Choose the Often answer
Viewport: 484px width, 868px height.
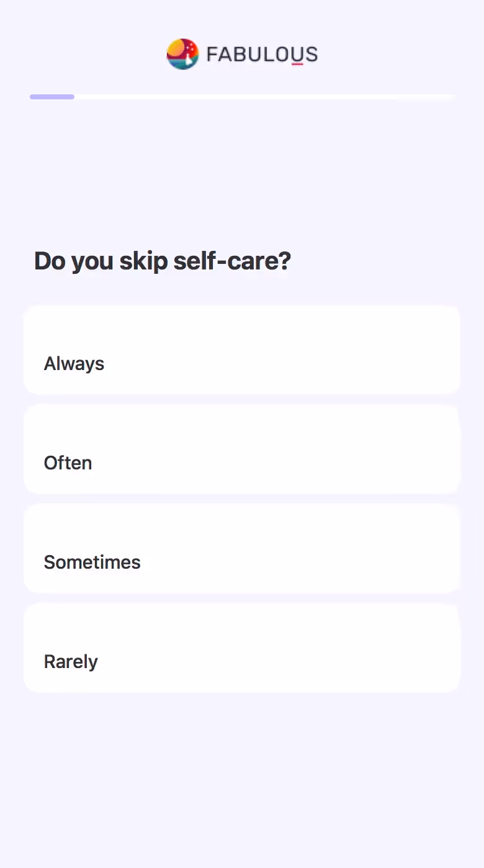tap(242, 449)
